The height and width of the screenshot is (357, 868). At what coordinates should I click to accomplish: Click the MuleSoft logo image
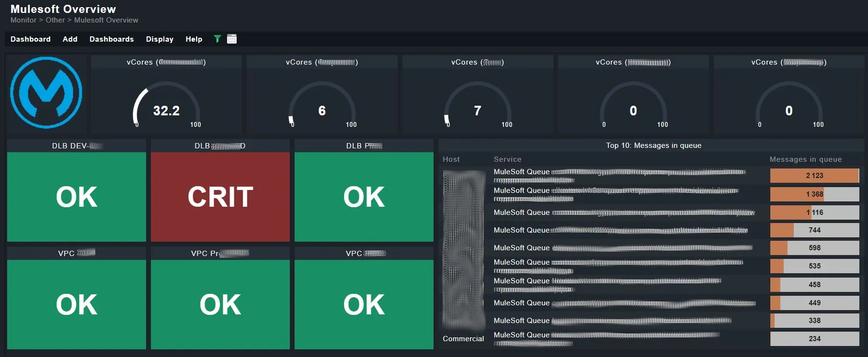pos(46,93)
